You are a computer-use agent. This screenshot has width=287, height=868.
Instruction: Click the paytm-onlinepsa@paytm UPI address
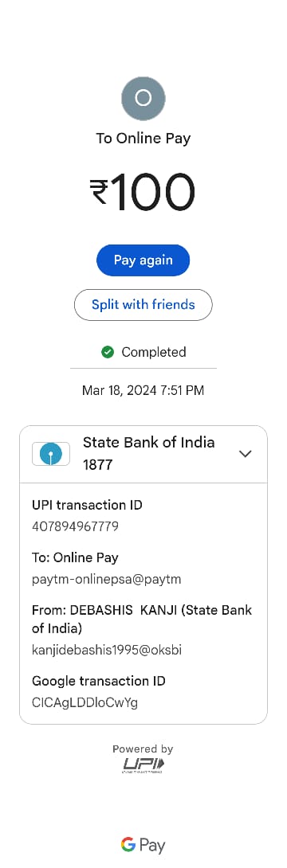pos(106,580)
